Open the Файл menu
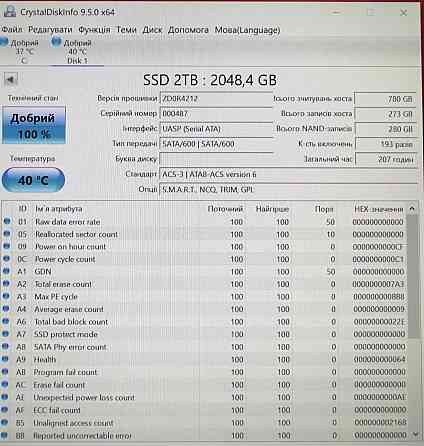 click(x=12, y=30)
